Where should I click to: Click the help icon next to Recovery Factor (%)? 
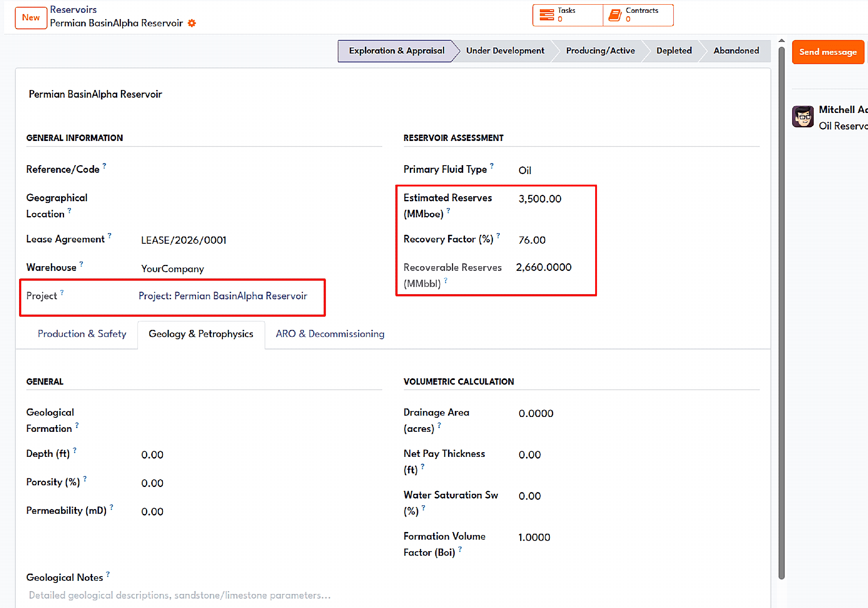498,235
